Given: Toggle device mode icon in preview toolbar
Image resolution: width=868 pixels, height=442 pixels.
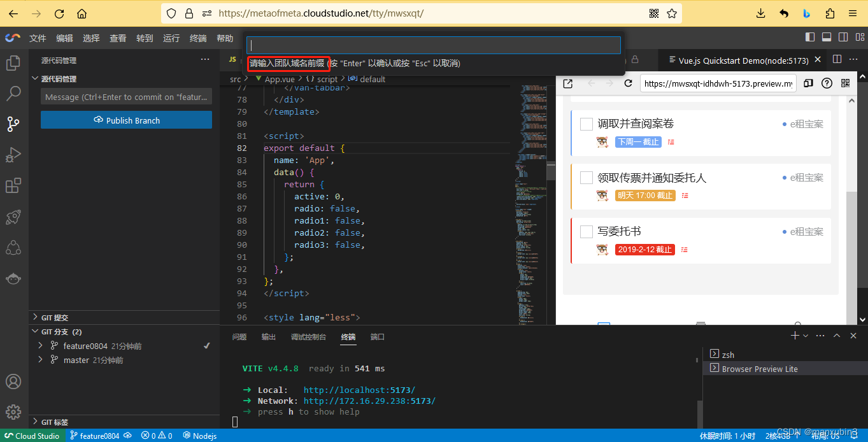Looking at the screenshot, I should 808,83.
